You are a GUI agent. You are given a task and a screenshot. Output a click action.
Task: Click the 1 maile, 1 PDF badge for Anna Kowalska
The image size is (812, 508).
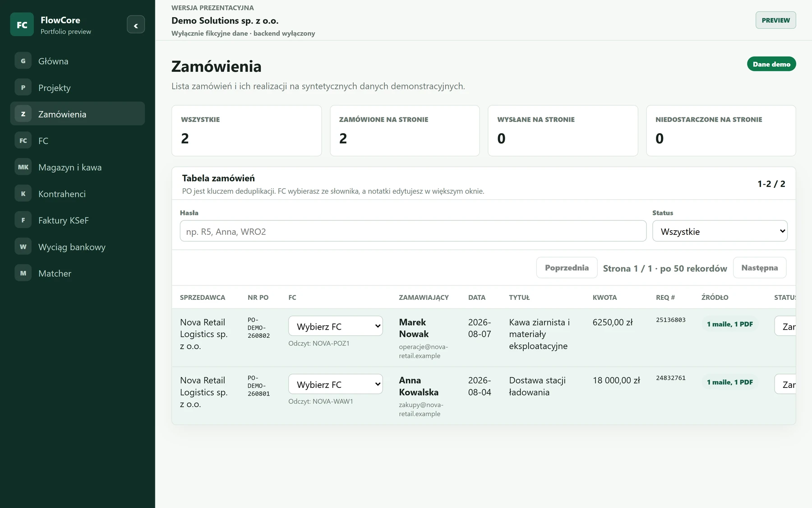729,382
